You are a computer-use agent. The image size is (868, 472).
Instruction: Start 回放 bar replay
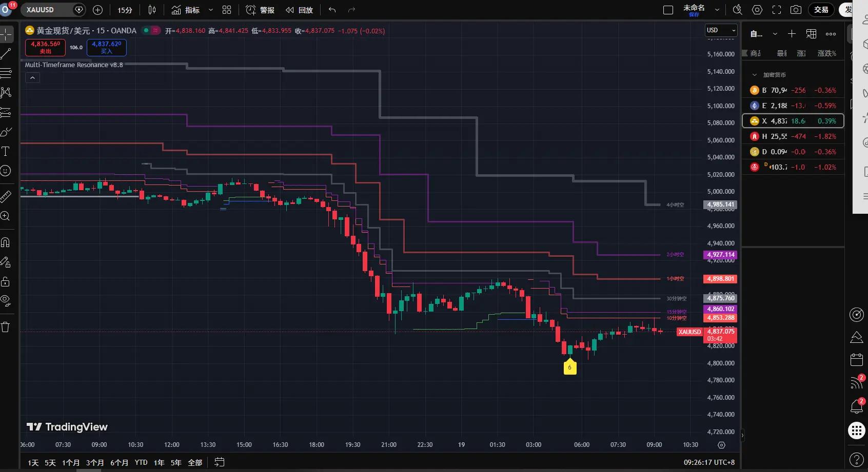(299, 10)
